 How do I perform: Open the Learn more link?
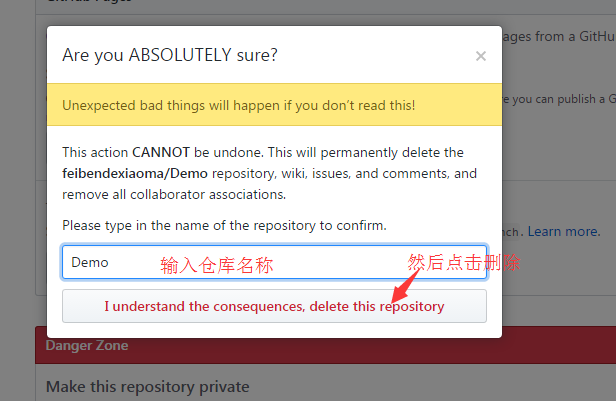point(564,231)
